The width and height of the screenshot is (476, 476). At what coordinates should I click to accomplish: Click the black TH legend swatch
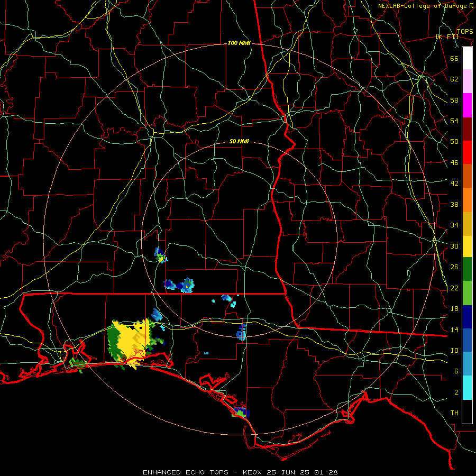pyautogui.click(x=467, y=411)
